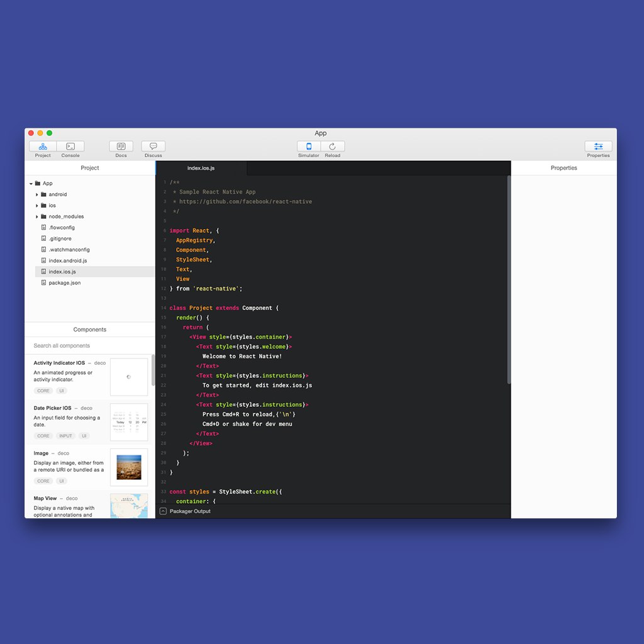Click the Properties panel header

coord(563,168)
